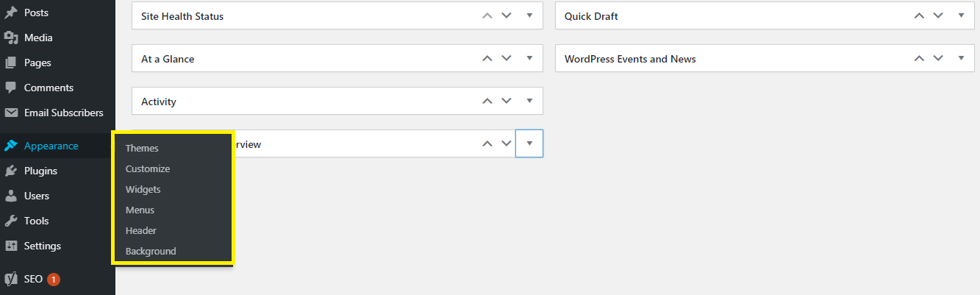The image size is (980, 295).
Task: Click the Media icon in sidebar
Action: tap(11, 38)
